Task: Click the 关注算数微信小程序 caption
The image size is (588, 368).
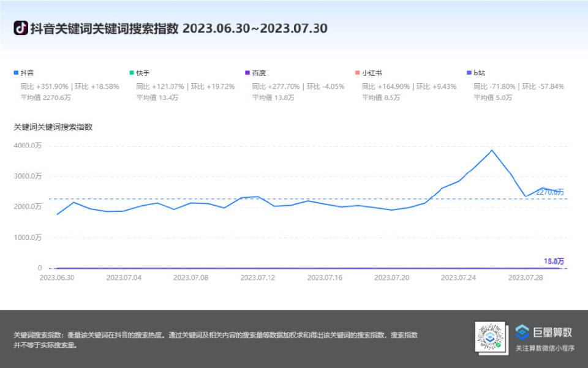Action: click(x=545, y=348)
